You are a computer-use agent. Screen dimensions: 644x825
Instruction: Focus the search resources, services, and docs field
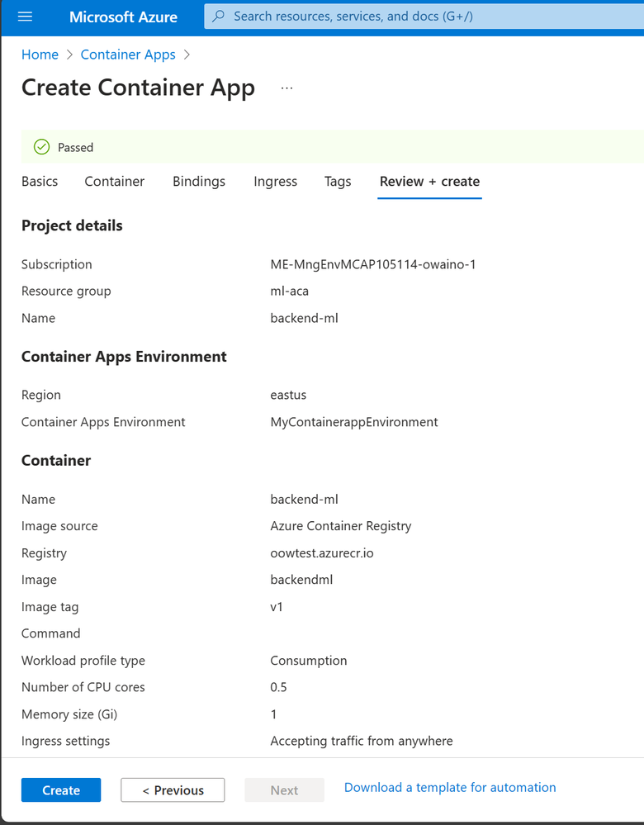(413, 17)
